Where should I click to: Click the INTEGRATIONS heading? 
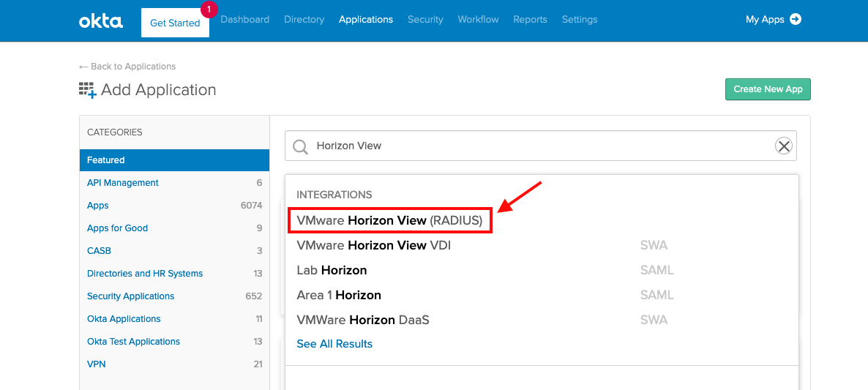tap(334, 195)
